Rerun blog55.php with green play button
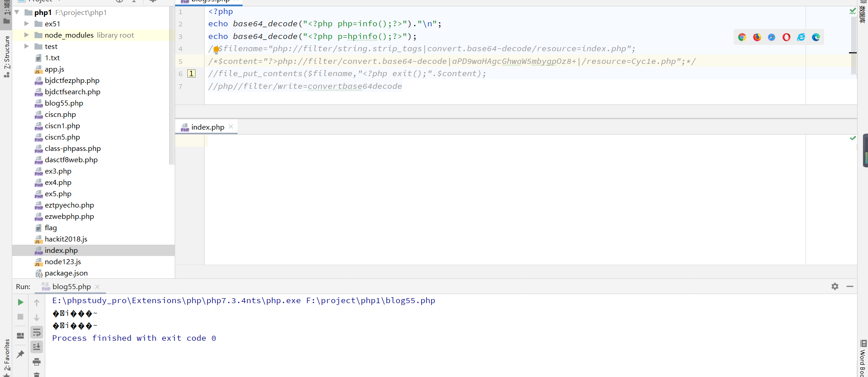The height and width of the screenshot is (377, 868). click(20, 302)
